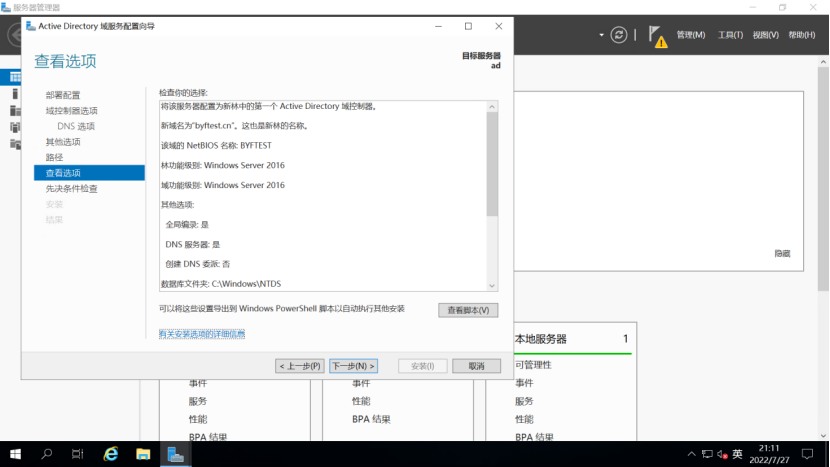Click the 下一步(N) button
This screenshot has width=830, height=467.
pyautogui.click(x=354, y=366)
